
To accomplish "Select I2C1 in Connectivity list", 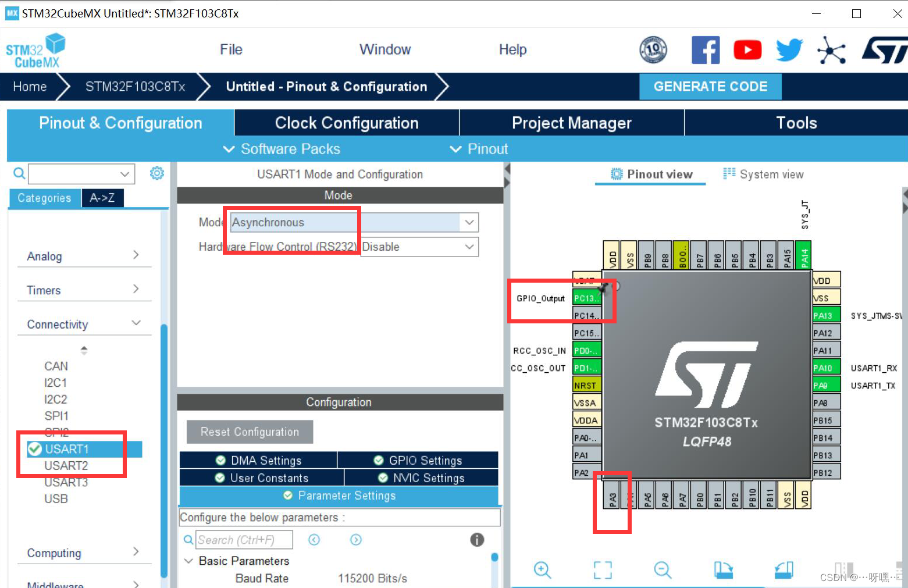I will [55, 383].
